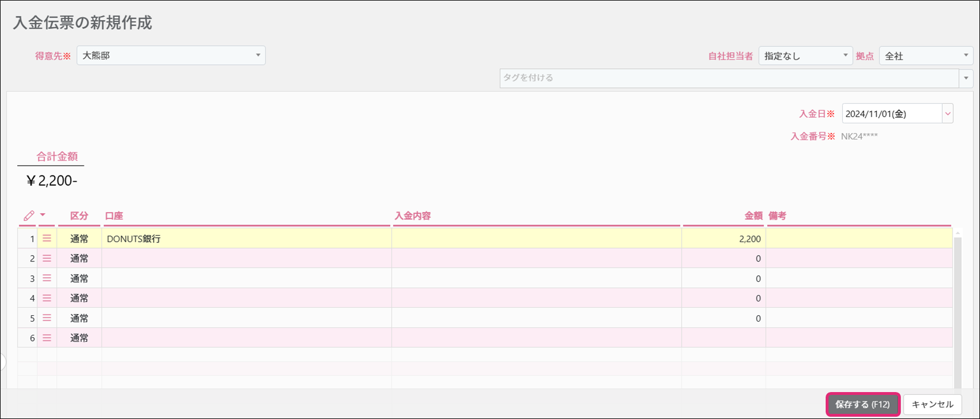Image resolution: width=980 pixels, height=419 pixels.
Task: Click the 通常 category cell in row 5
Action: [79, 318]
